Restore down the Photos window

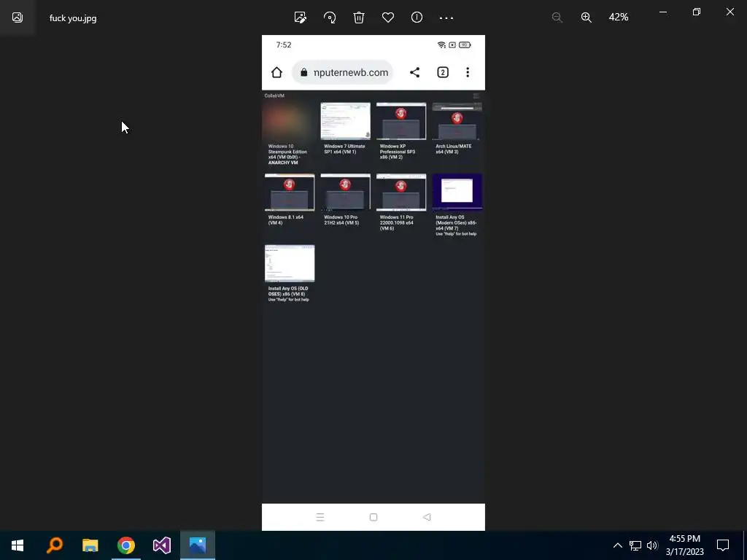[x=697, y=12]
